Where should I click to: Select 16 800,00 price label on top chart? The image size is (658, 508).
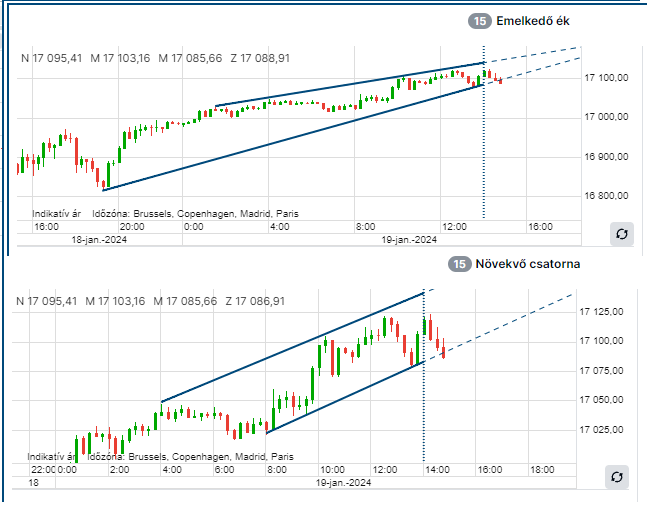[x=606, y=195]
